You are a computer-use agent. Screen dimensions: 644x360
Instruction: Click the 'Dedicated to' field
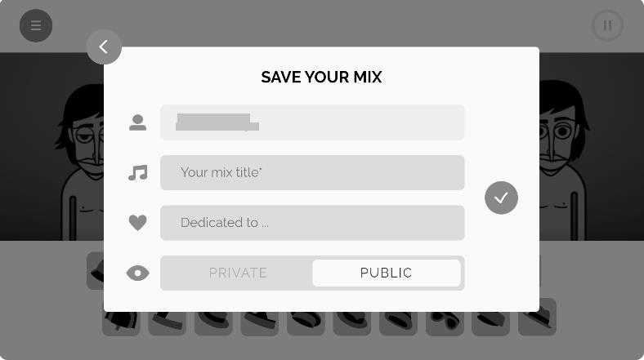pos(312,223)
